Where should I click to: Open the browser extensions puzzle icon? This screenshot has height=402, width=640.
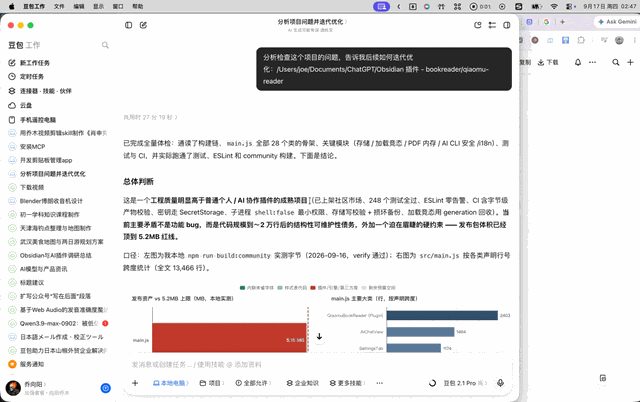click(x=581, y=40)
